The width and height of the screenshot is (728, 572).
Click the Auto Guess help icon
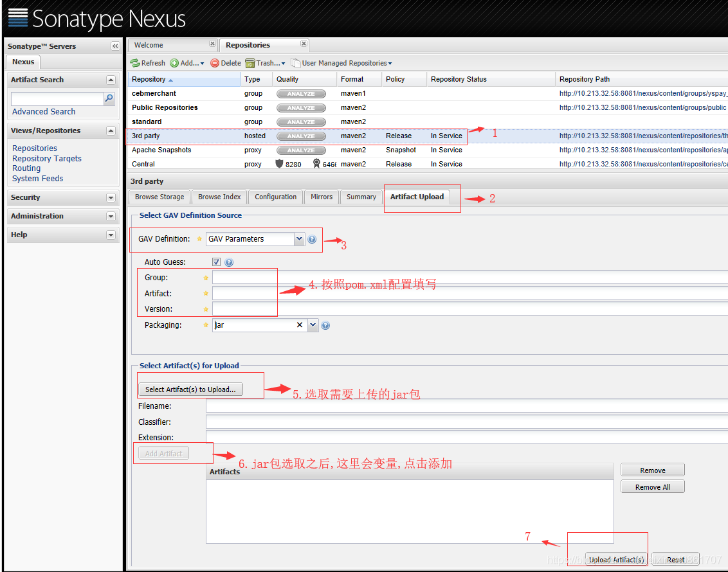(229, 263)
